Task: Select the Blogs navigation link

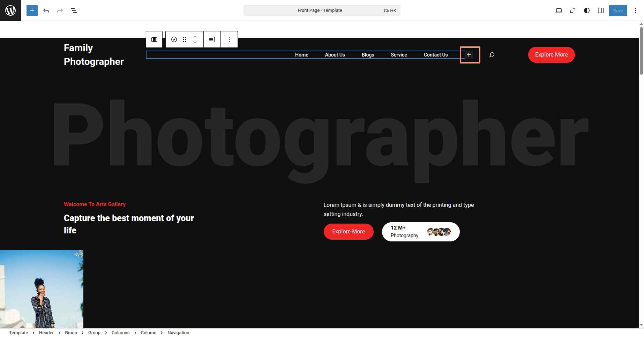Action: (x=368, y=55)
